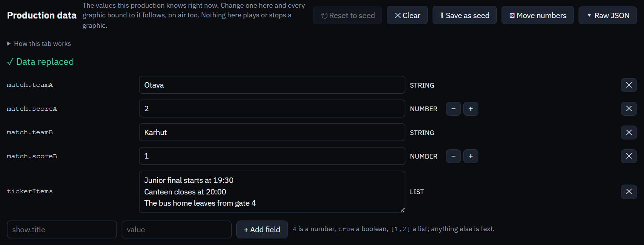Increase match.scoreA with plus button
The height and width of the screenshot is (245, 644).
point(471,109)
